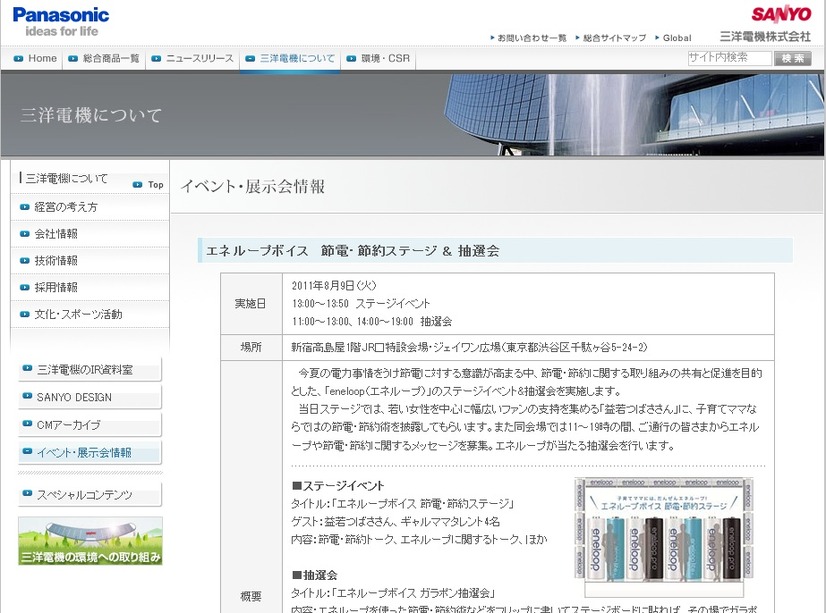826x613 pixels.
Task: Open the 総合サイトマップ link
Action: coord(611,38)
